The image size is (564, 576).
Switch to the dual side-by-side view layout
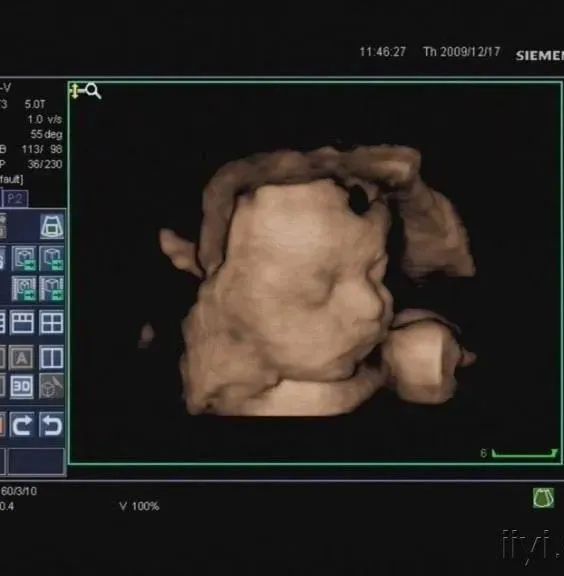point(51,357)
